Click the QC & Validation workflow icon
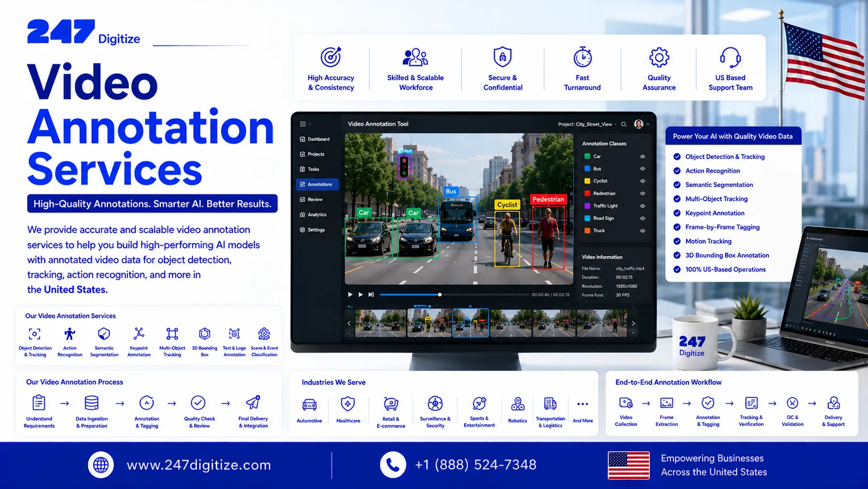This screenshot has height=489, width=868. coord(792,403)
